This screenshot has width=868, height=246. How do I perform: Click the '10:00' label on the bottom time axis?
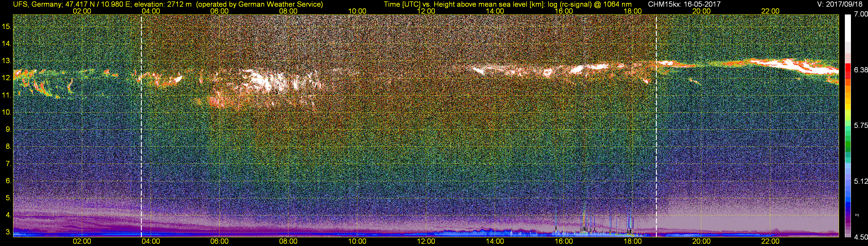[357, 241]
